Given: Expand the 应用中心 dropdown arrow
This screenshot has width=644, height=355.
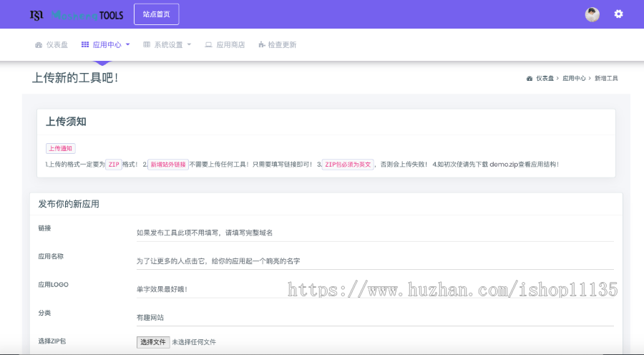Looking at the screenshot, I should click(128, 44).
